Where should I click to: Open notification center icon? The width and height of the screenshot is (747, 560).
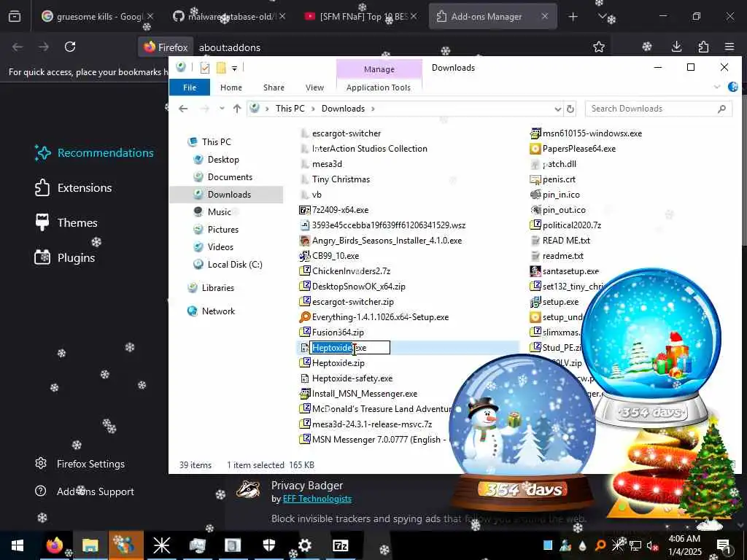[724, 545]
